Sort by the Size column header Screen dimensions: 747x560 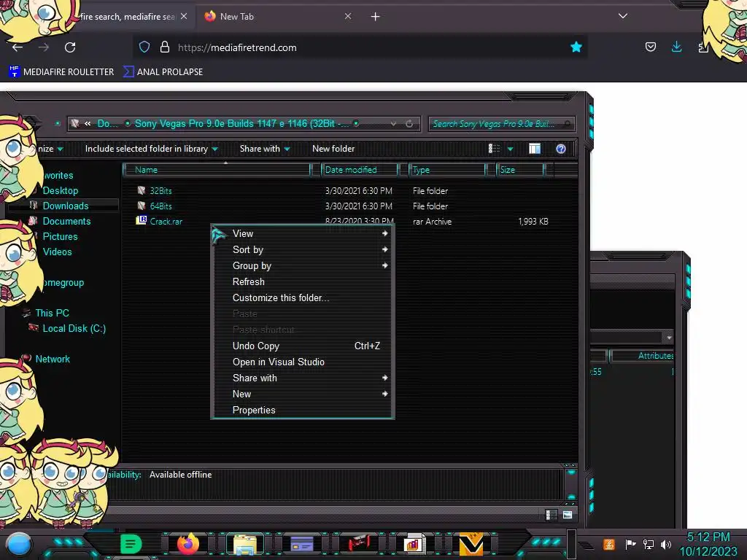coord(520,169)
